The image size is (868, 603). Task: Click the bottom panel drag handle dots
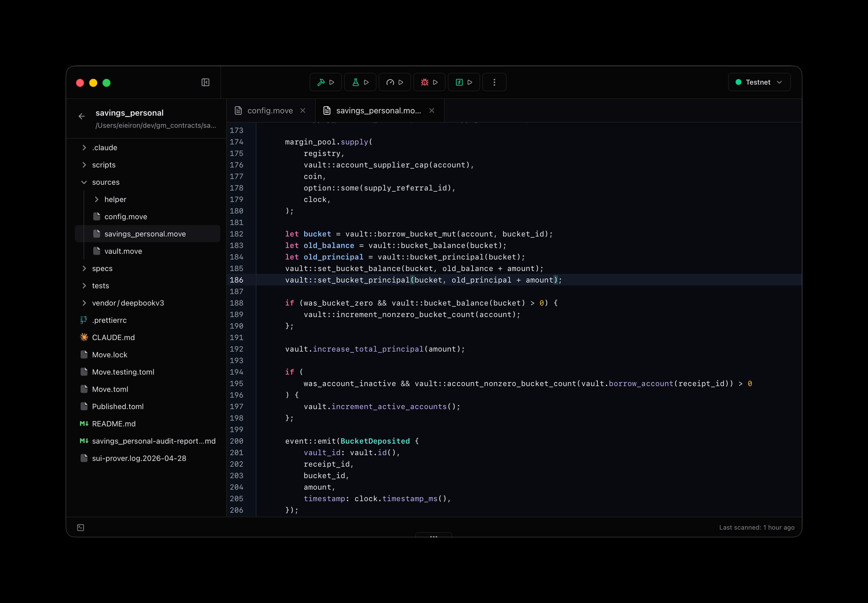point(433,536)
